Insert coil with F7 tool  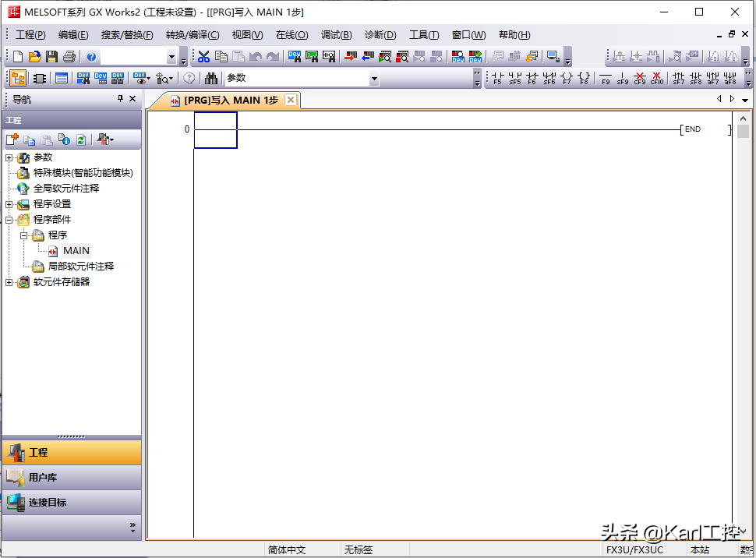[567, 78]
